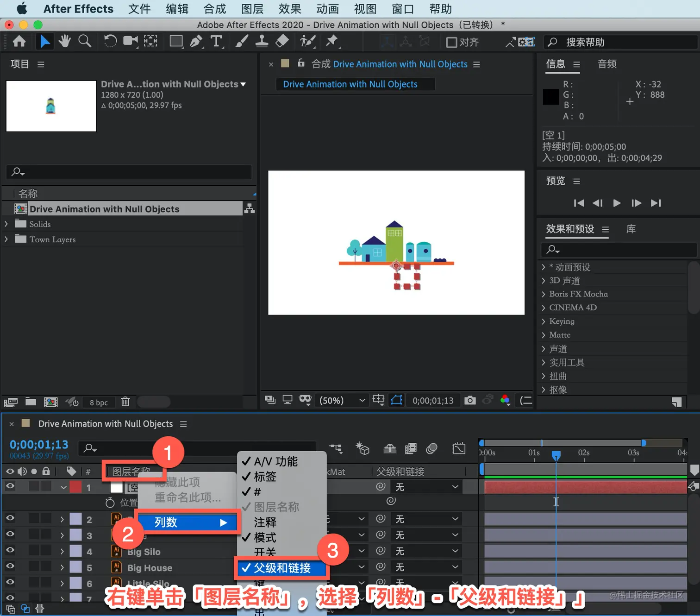This screenshot has height=616, width=700.
Task: Select the Zoom magnifier tool
Action: coord(85,42)
